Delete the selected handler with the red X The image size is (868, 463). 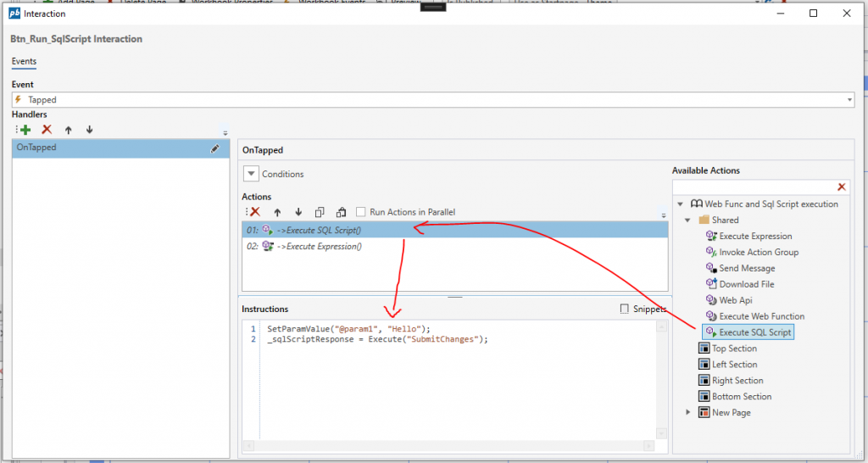47,130
